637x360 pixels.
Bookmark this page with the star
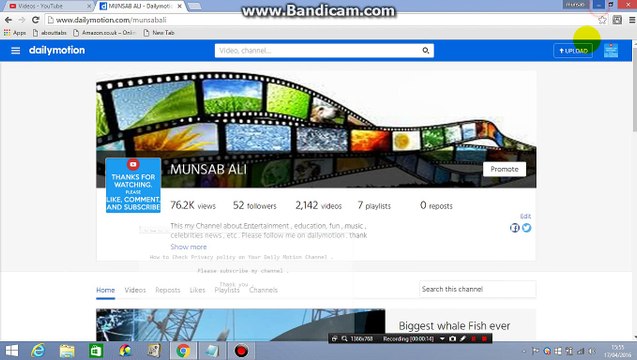602,20
